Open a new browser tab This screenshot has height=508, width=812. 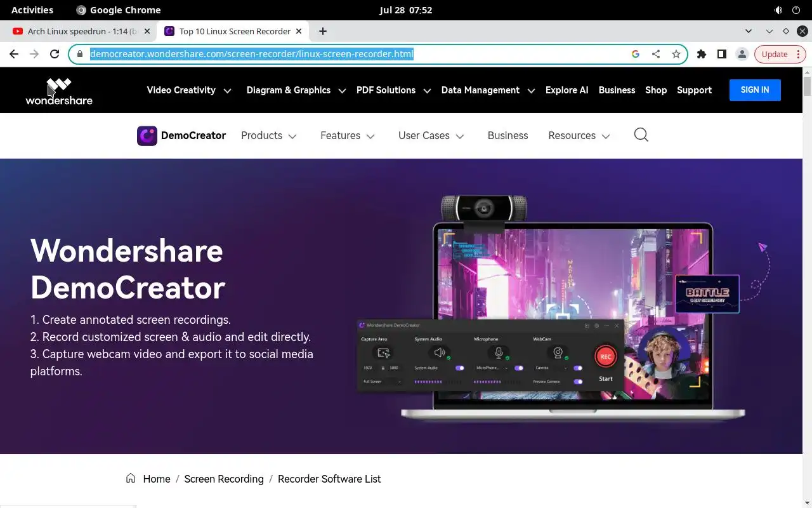[x=323, y=31]
